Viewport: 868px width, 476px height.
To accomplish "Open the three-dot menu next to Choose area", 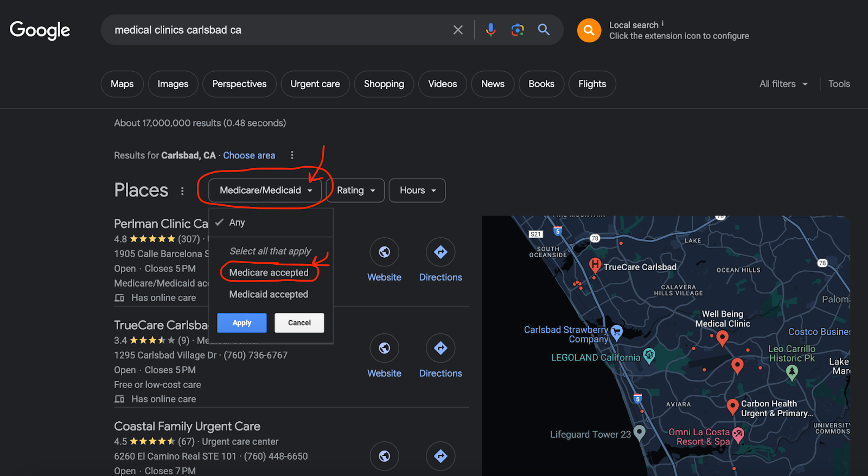I will point(292,155).
